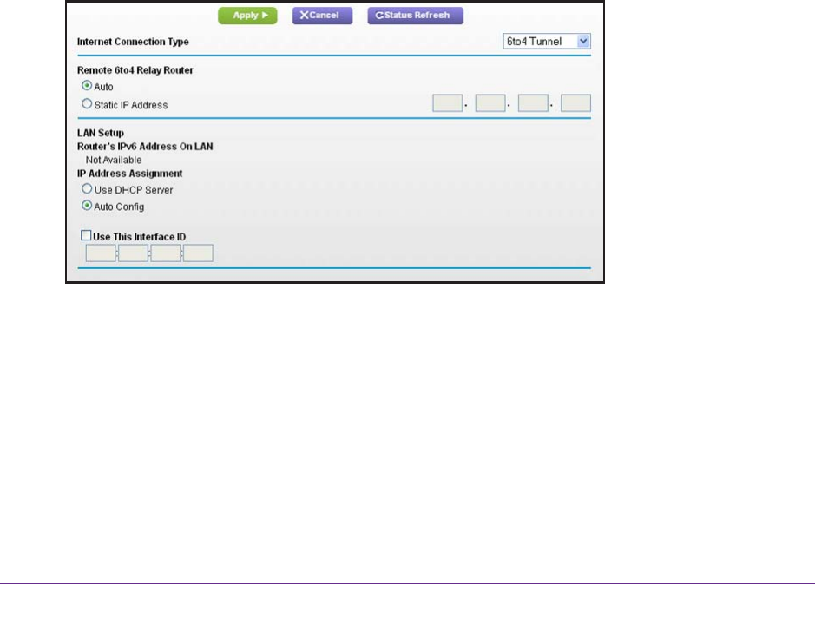815x644 pixels.
Task: Choose Use DHCP Server radio button
Action: [x=87, y=189]
